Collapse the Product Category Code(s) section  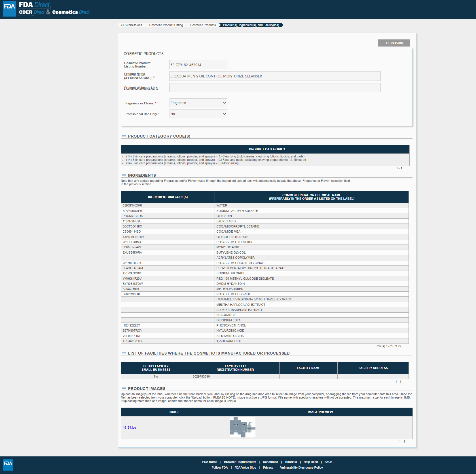click(124, 136)
